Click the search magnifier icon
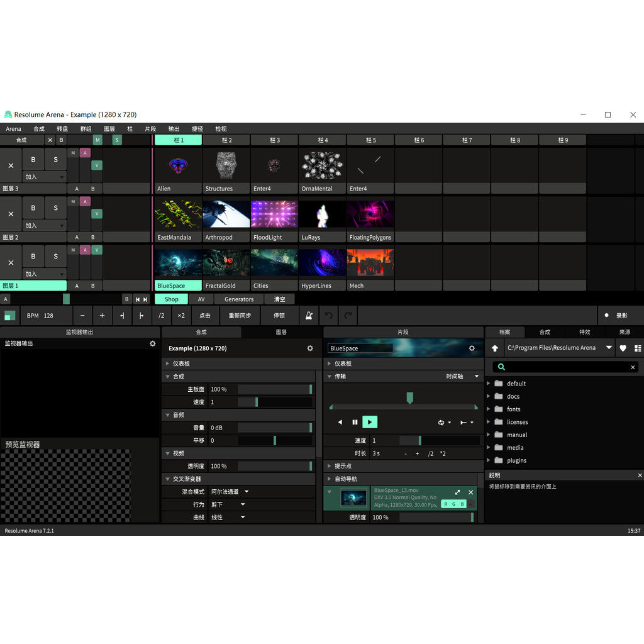Screen dimensions: 644x644 [x=501, y=367]
